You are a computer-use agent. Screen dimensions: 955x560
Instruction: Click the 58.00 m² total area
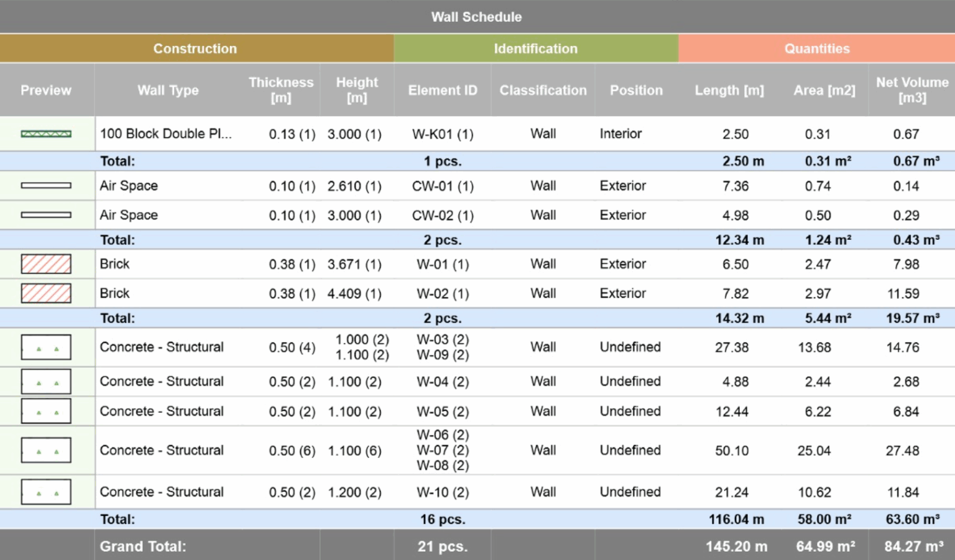(x=824, y=519)
